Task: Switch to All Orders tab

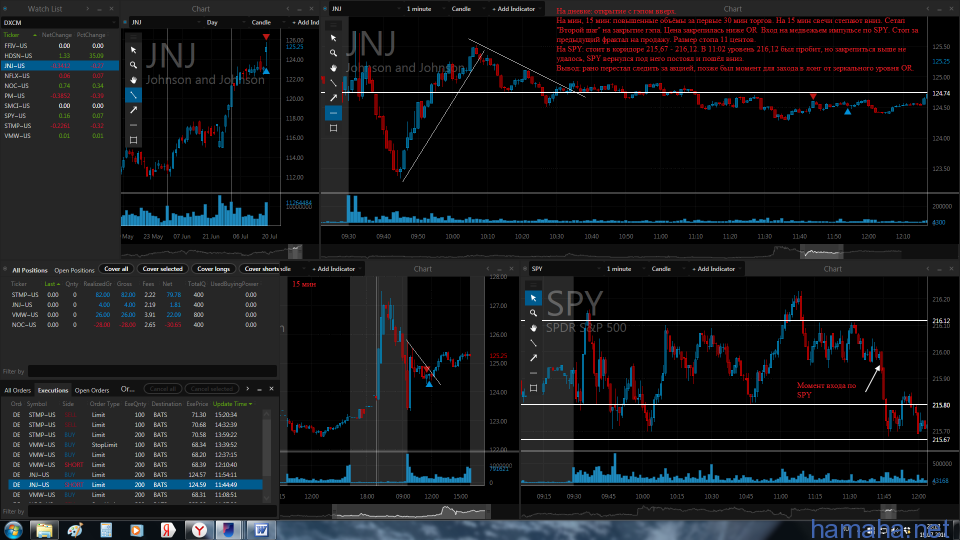Action: pyautogui.click(x=17, y=391)
